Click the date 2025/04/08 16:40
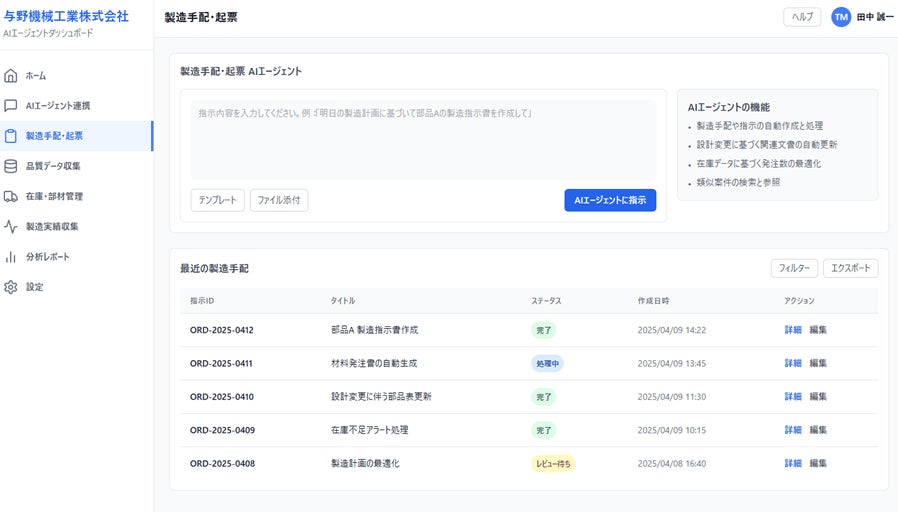 point(672,463)
